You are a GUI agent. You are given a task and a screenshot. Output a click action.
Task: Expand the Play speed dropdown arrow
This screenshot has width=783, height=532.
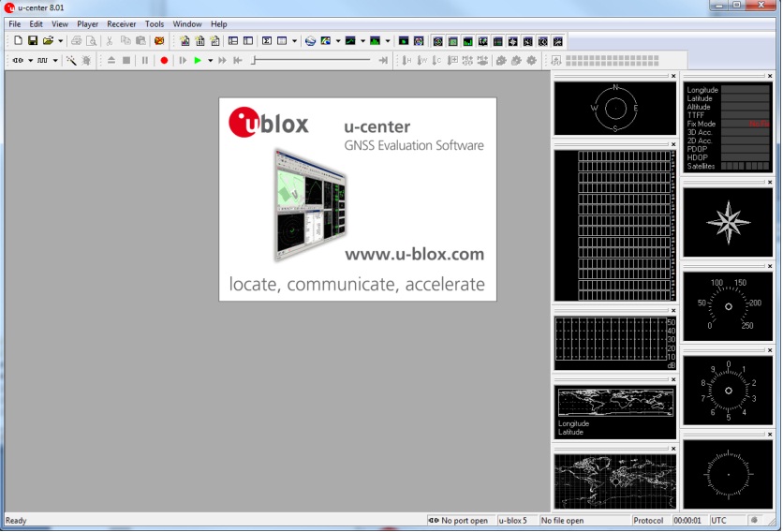[210, 61]
